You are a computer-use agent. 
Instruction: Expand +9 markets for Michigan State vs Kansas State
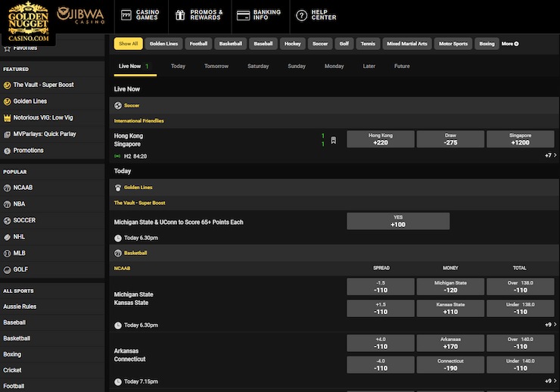click(550, 325)
